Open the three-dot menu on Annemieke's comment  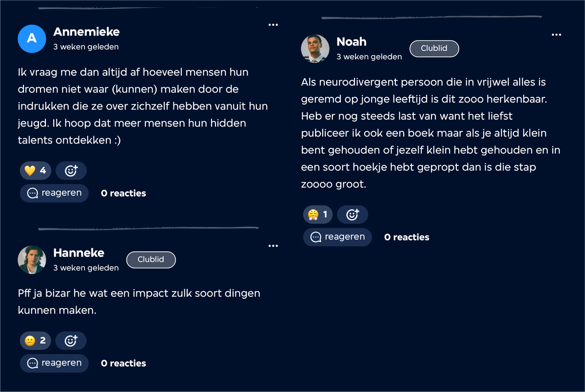click(273, 25)
